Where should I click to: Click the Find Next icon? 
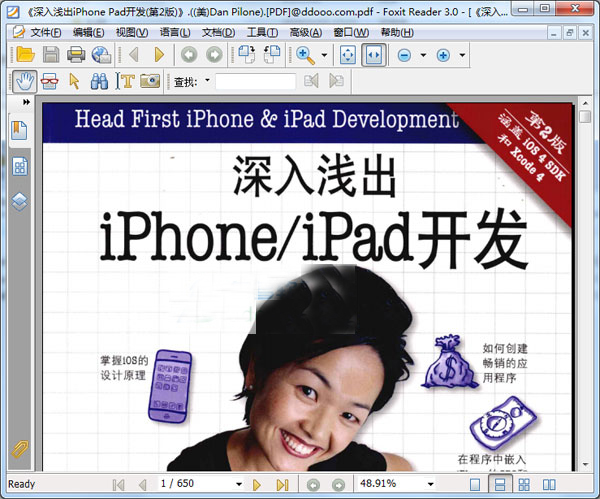[x=337, y=81]
